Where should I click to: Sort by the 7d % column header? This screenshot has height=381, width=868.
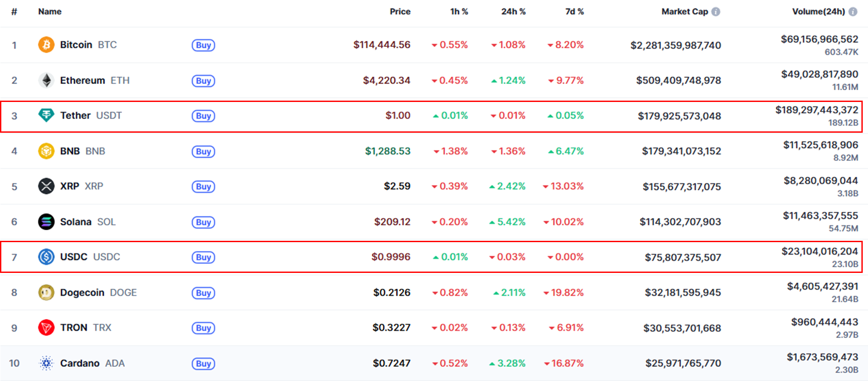click(x=574, y=12)
